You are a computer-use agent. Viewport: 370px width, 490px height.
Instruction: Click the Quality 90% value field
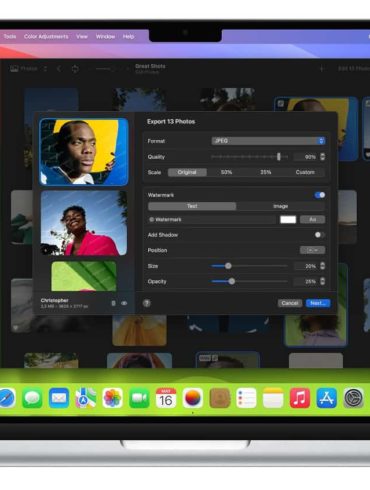306,157
